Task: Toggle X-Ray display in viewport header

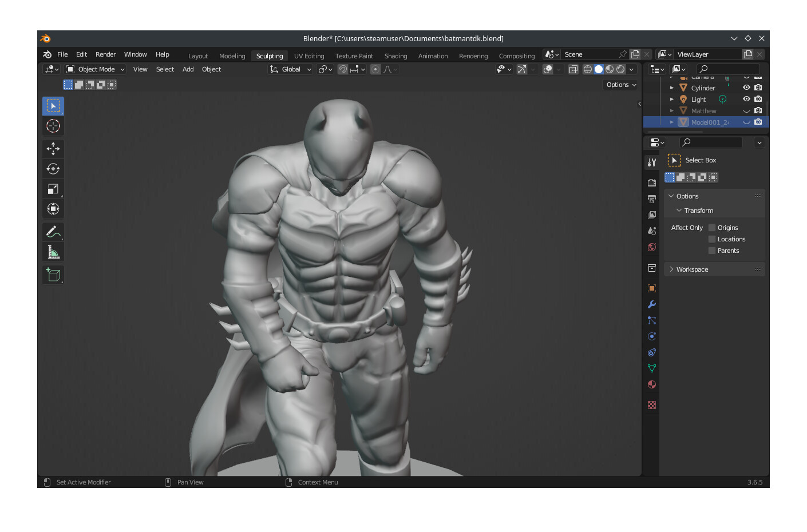Action: click(573, 69)
